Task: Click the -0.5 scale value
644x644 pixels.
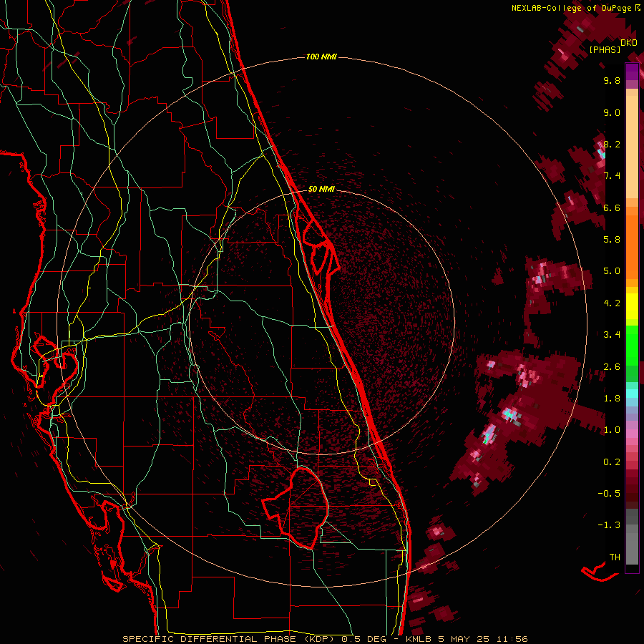Action: tap(609, 493)
